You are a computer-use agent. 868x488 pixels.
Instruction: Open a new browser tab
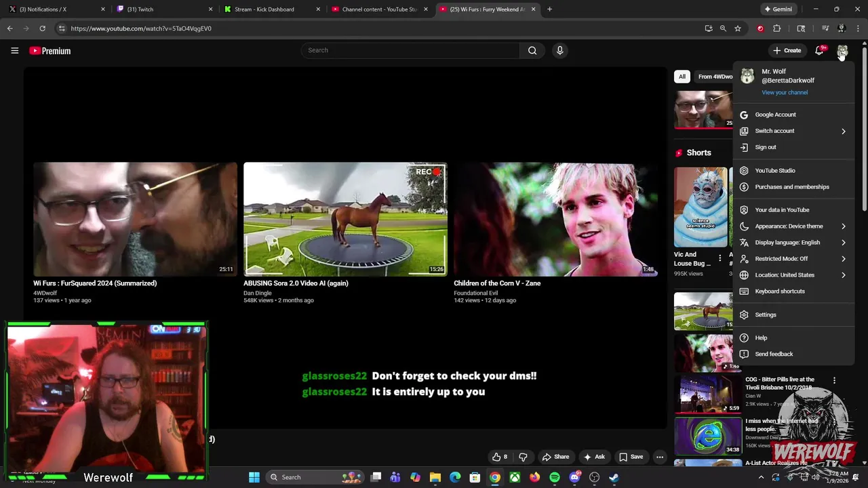tap(549, 9)
